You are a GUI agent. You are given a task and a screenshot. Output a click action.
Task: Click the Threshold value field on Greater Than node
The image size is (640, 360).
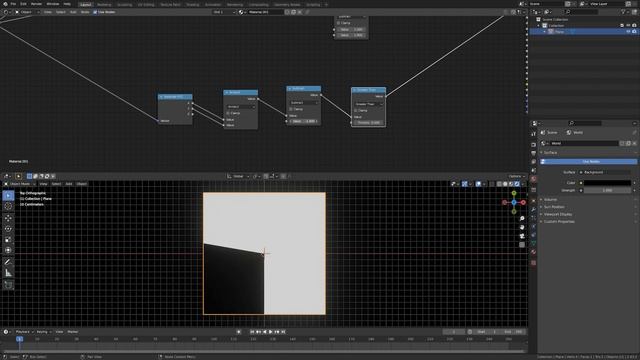point(369,122)
